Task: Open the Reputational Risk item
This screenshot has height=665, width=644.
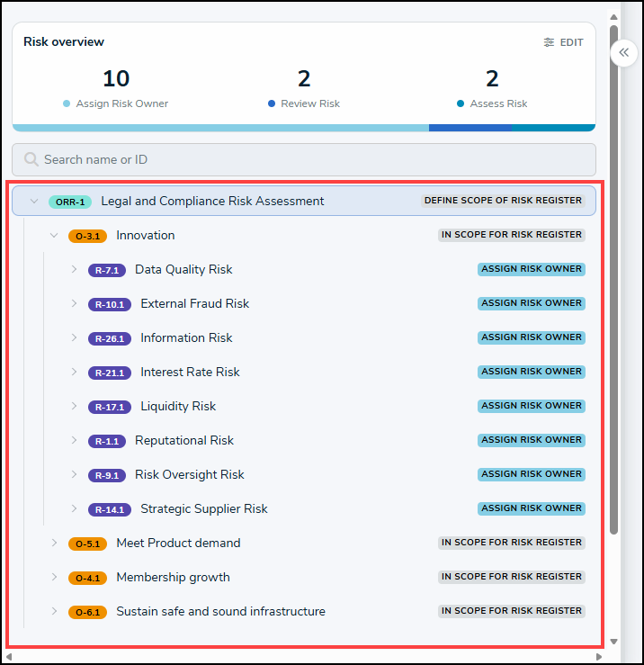Action: [184, 440]
